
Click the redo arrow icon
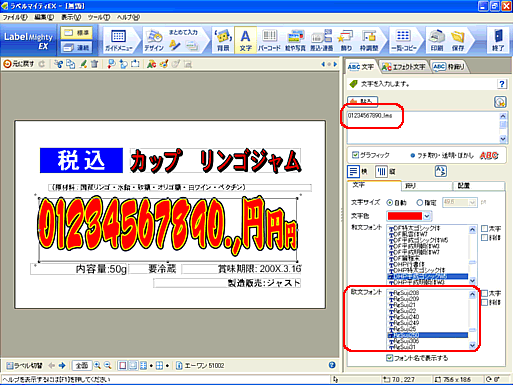tap(42, 64)
